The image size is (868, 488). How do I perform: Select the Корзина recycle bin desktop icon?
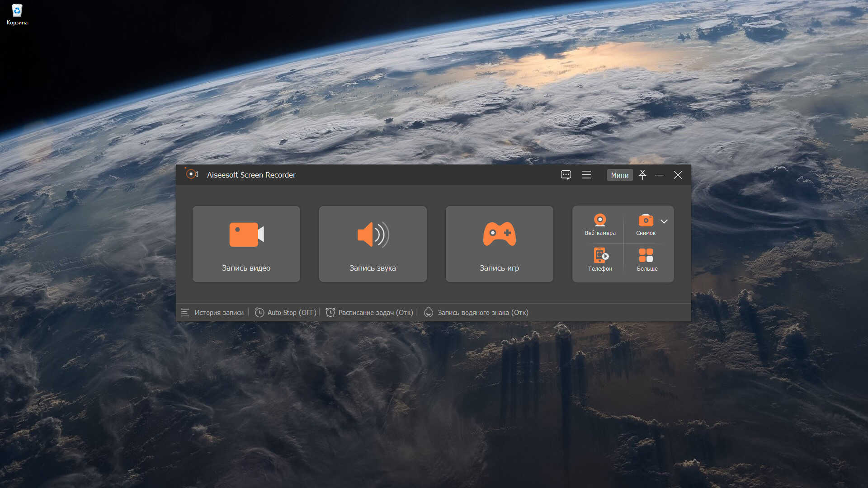pyautogui.click(x=17, y=14)
